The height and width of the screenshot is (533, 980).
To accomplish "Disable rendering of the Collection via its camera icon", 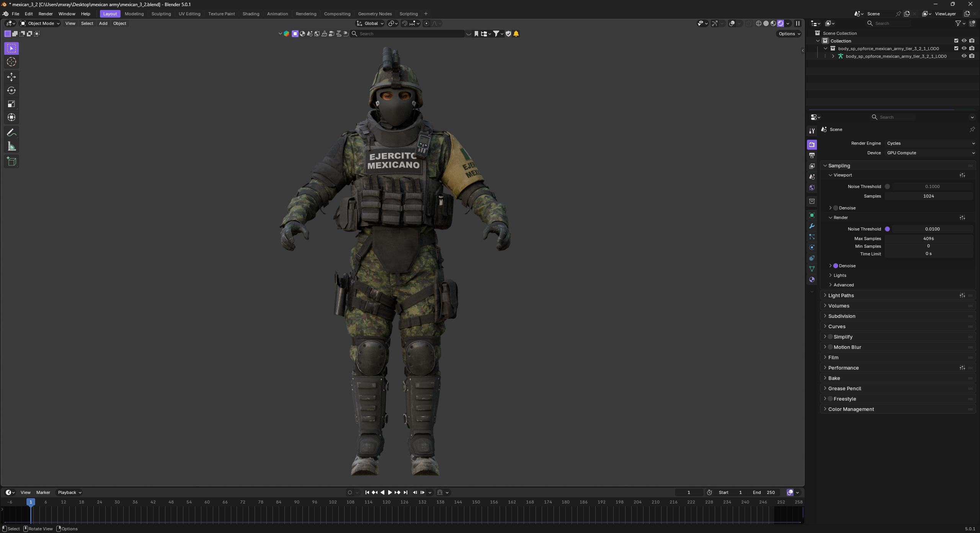I will click(972, 41).
